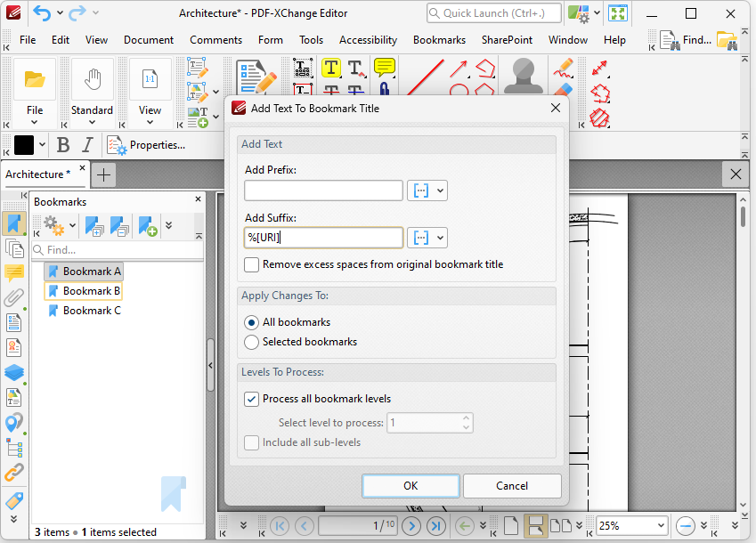Select the Hand Standard tool

coord(92,89)
